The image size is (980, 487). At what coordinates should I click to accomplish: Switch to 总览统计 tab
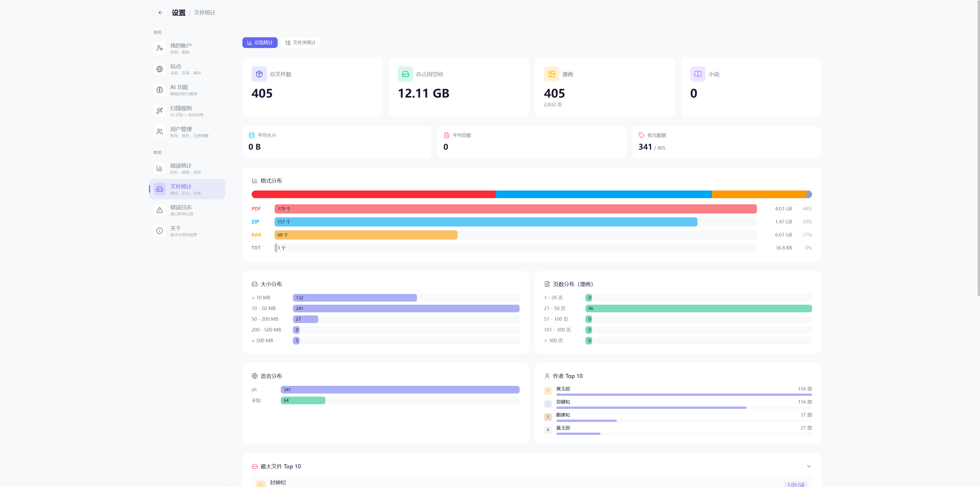pyautogui.click(x=260, y=43)
